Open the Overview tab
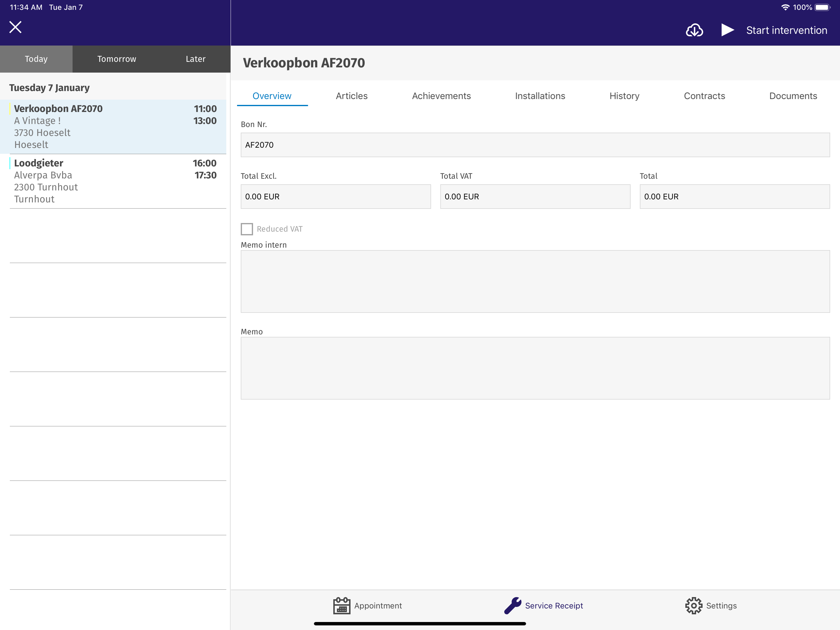 click(x=272, y=96)
